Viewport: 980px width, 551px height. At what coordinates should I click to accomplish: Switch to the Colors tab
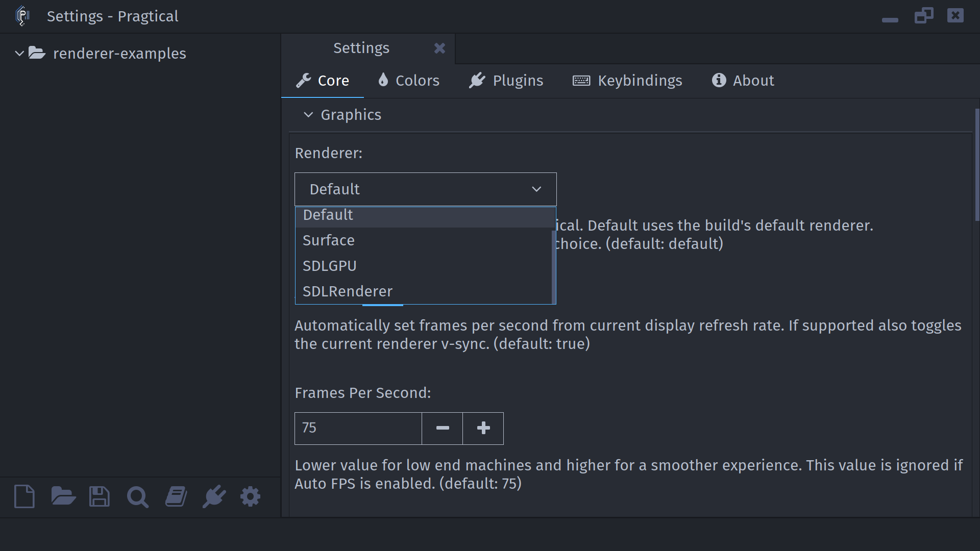(408, 81)
